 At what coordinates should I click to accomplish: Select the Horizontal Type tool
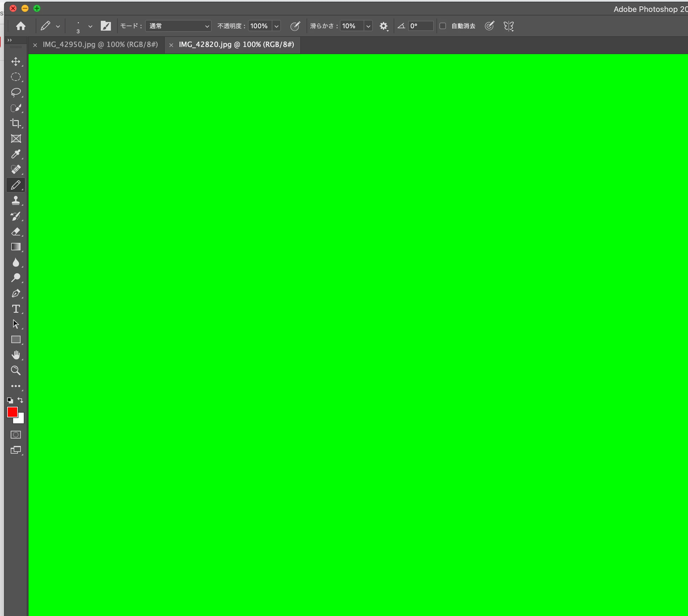pyautogui.click(x=15, y=309)
